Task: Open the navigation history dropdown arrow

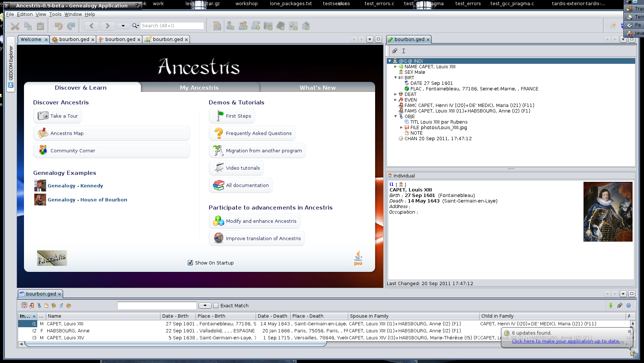Action: coord(123,26)
